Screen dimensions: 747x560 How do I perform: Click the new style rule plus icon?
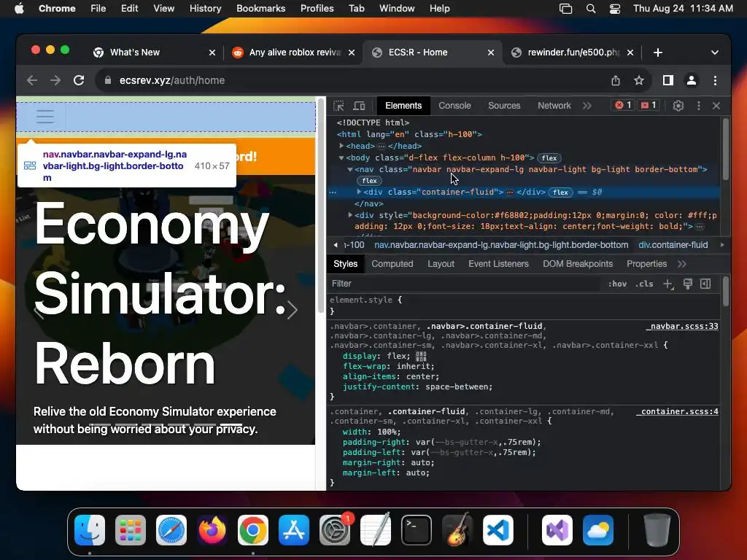tap(668, 284)
